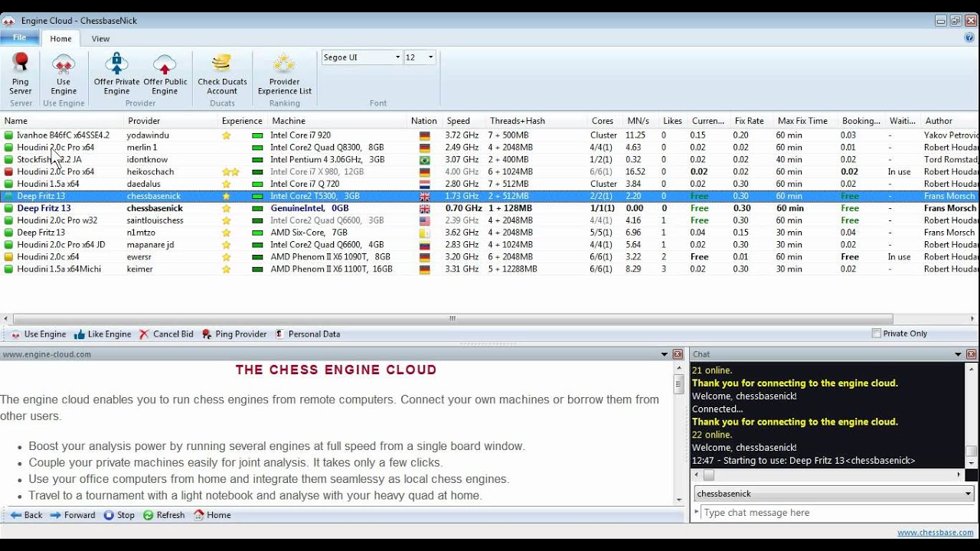
Task: Sort by the Speed column header
Action: point(464,121)
